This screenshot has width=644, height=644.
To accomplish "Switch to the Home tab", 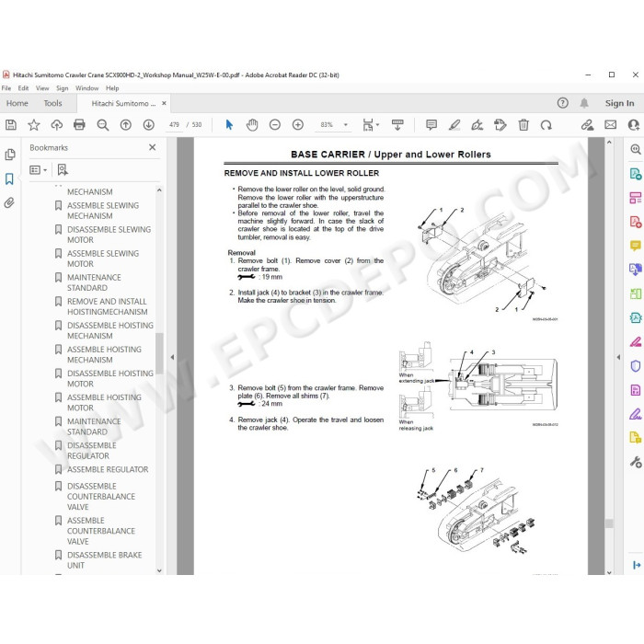I will click(17, 103).
